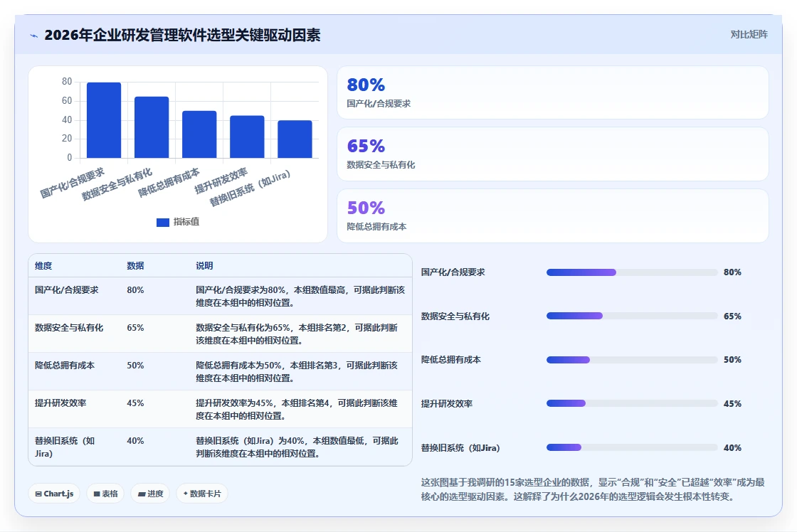Viewport: 797px width, 532px height.
Task: Click the 指标值 legend color box
Action: [163, 222]
